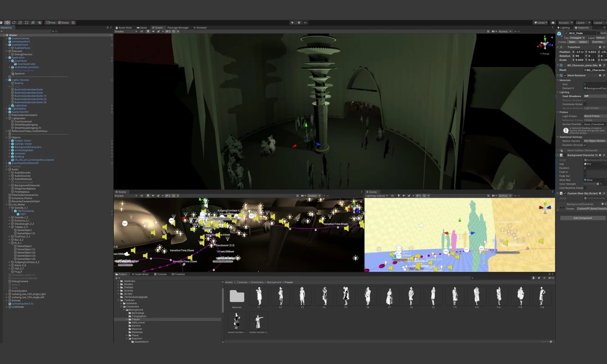This screenshot has width=607, height=364.
Task: Click the cloud services icon
Action: (x=553, y=22)
